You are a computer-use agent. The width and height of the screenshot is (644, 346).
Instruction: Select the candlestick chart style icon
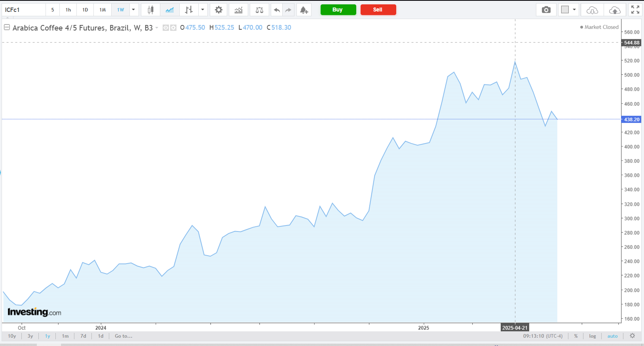coord(150,10)
